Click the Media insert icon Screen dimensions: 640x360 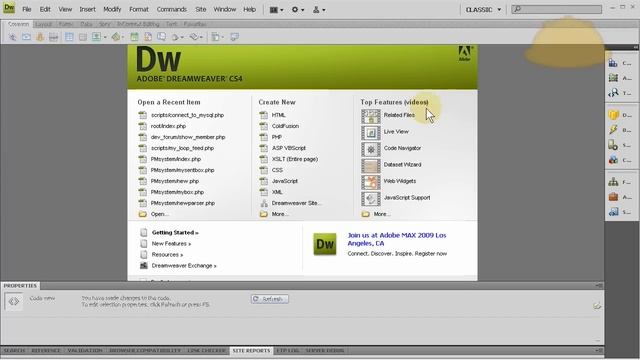[116, 37]
